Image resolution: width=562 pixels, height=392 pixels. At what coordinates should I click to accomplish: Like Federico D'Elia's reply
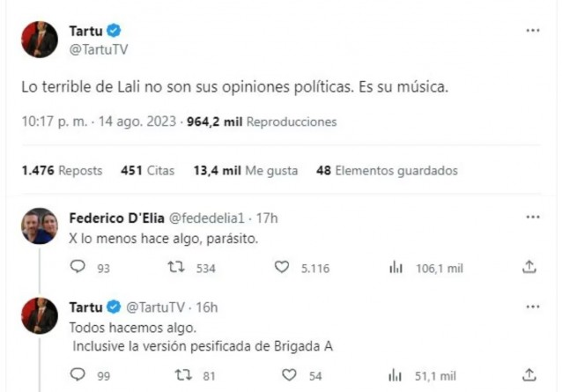283,267
